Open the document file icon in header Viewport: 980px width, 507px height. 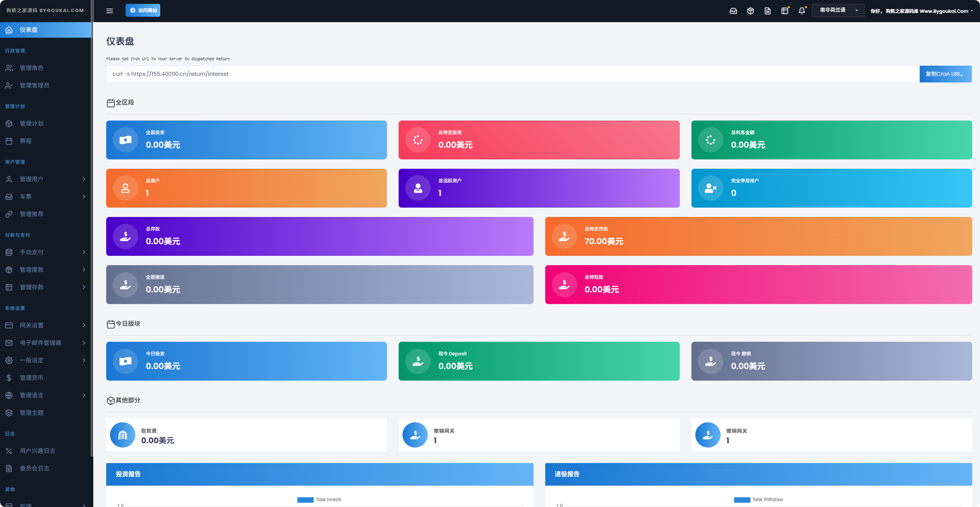click(x=768, y=11)
